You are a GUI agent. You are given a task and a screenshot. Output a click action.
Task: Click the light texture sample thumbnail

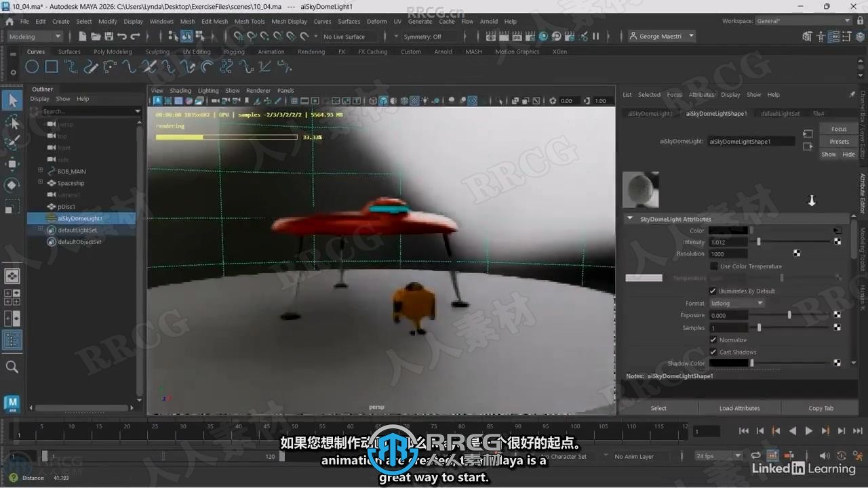click(641, 189)
